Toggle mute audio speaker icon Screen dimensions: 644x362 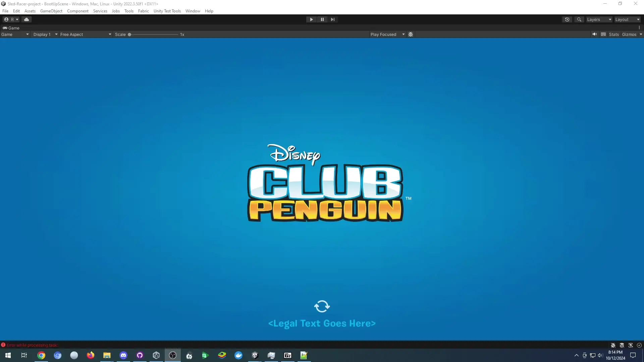[594, 34]
